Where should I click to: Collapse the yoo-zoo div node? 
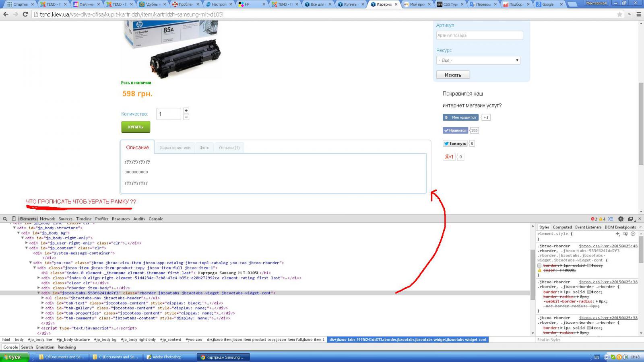[x=31, y=263]
